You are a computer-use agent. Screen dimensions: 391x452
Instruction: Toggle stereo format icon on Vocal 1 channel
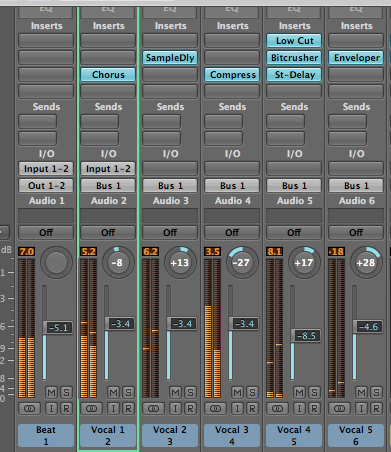[x=91, y=408]
